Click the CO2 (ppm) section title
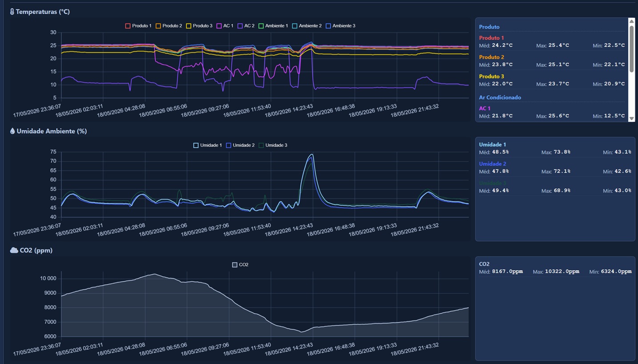 coord(36,251)
